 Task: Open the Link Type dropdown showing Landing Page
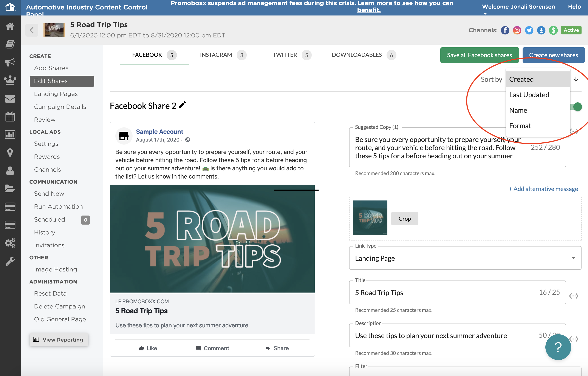coord(464,258)
